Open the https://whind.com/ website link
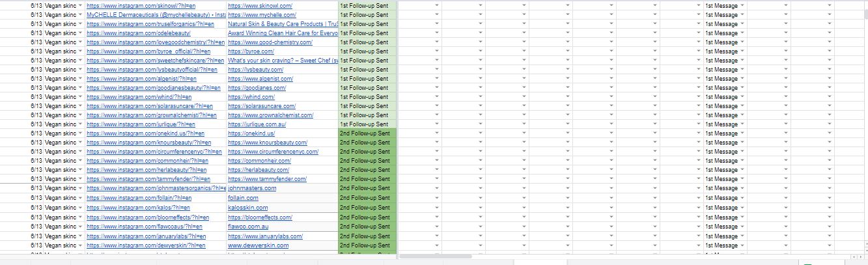This screenshot has height=265, width=868. pos(251,96)
